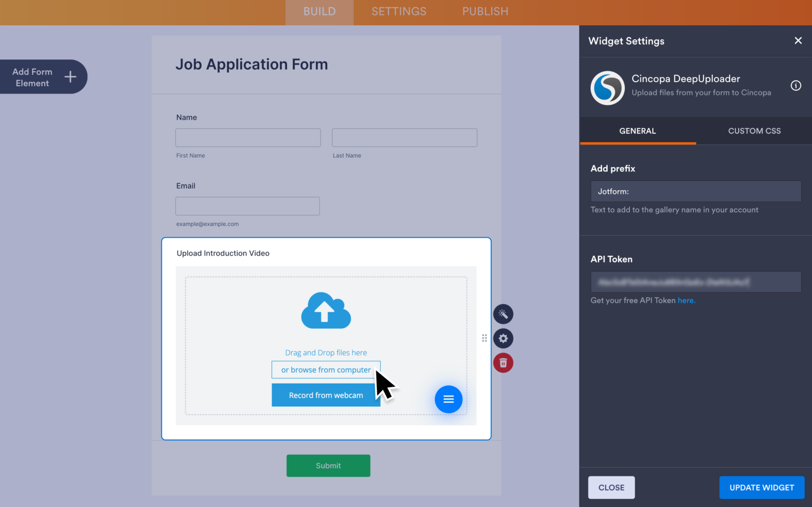
Task: Click the magic wand field properties icon
Action: [x=503, y=314]
